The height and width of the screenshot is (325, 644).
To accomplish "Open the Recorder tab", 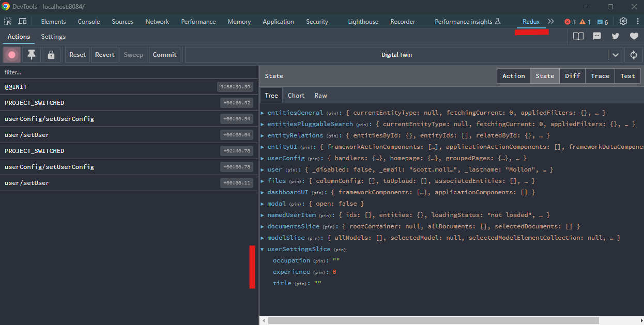I will (x=403, y=22).
